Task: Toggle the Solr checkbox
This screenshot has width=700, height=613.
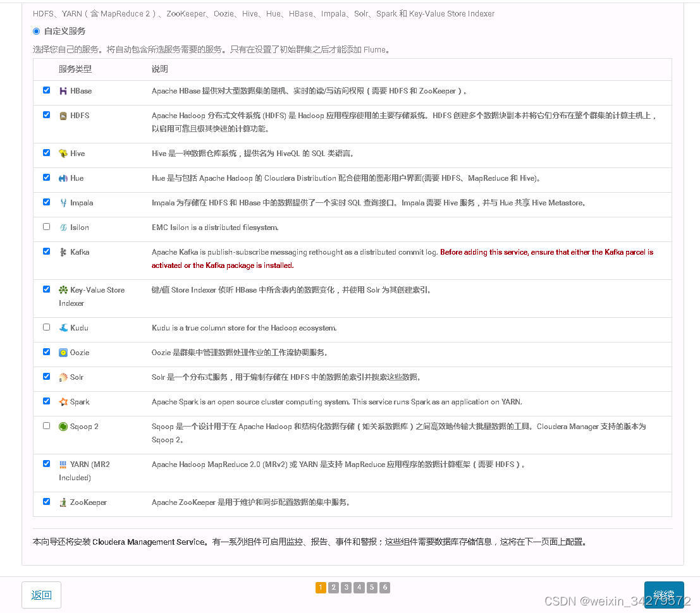Action: tap(46, 376)
